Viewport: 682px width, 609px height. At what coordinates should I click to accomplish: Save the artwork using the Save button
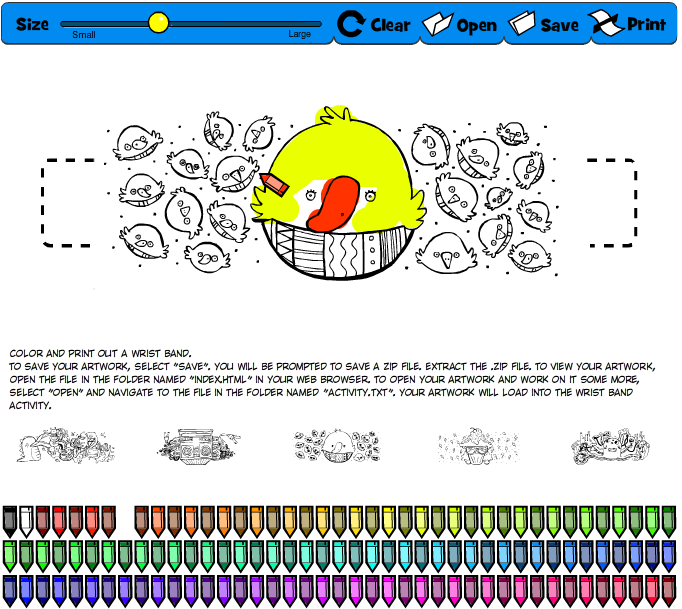pyautogui.click(x=544, y=24)
